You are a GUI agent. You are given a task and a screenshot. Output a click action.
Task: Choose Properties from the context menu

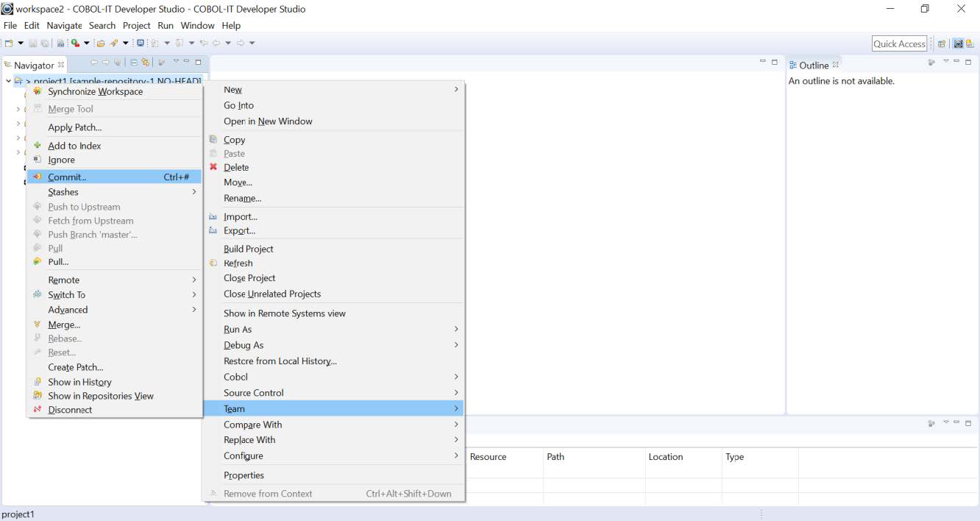[x=244, y=475]
